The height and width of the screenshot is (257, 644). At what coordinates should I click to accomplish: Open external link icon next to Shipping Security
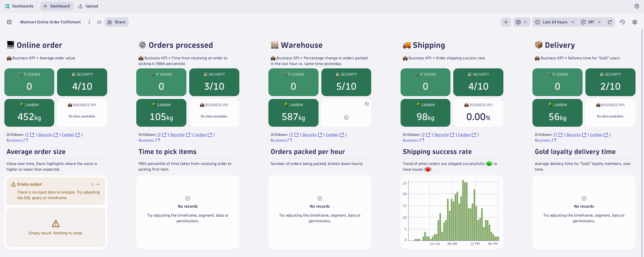[x=452, y=135]
